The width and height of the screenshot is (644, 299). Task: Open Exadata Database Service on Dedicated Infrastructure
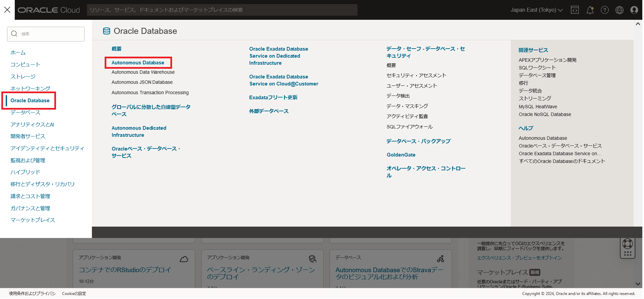coord(278,56)
